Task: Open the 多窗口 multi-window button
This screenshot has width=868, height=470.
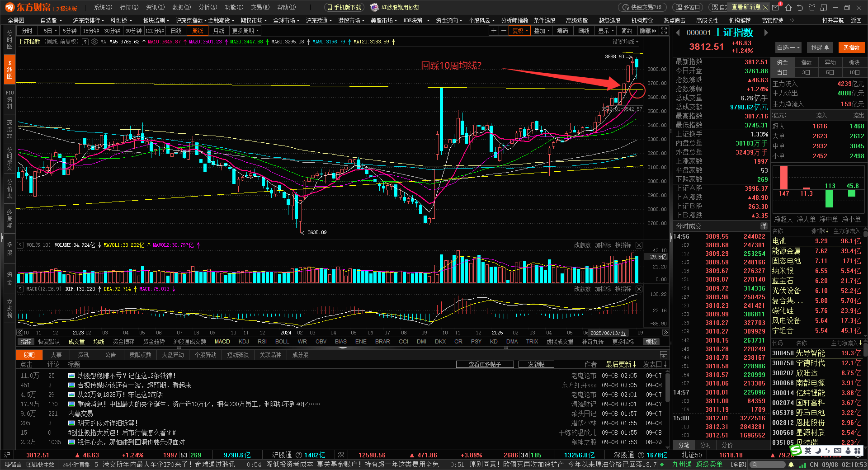Action: pyautogui.click(x=687, y=7)
